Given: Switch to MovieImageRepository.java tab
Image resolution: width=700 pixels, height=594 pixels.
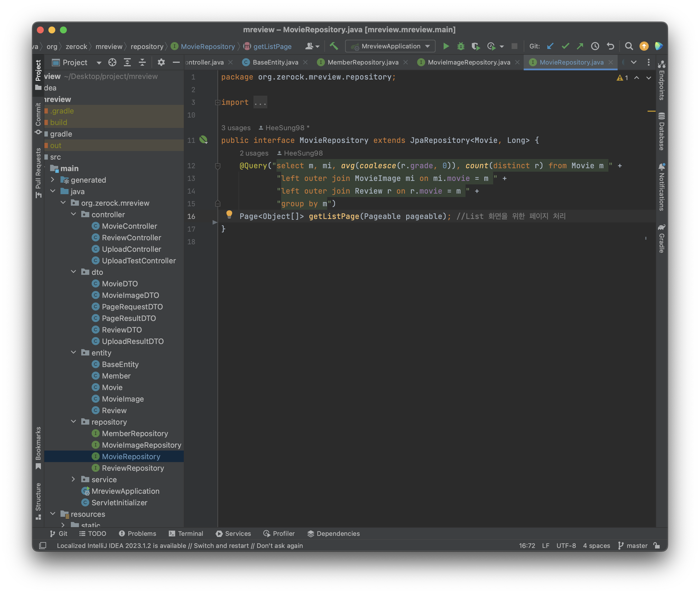Looking at the screenshot, I should click(x=469, y=62).
